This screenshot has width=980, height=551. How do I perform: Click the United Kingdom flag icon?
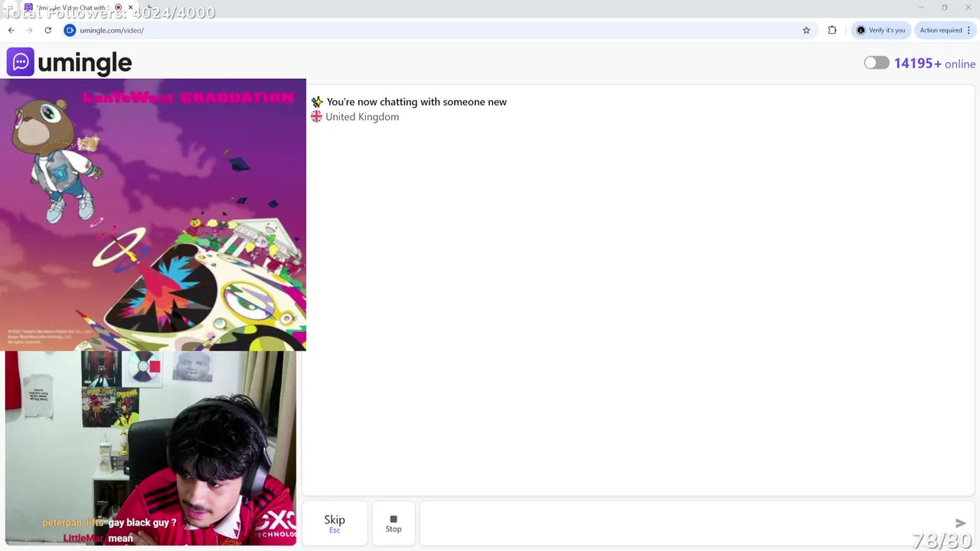point(316,116)
